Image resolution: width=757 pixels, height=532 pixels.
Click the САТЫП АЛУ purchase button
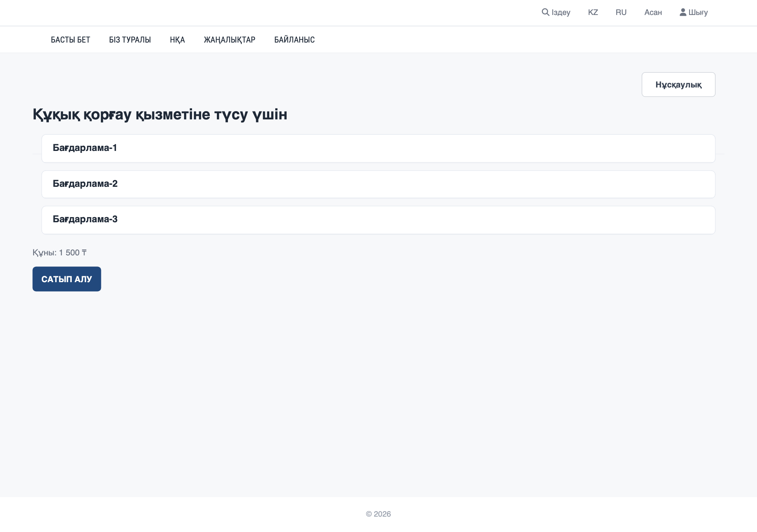point(67,279)
